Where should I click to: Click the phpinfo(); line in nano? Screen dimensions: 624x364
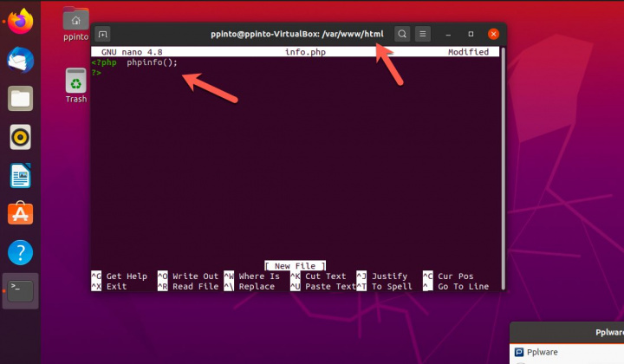(152, 62)
